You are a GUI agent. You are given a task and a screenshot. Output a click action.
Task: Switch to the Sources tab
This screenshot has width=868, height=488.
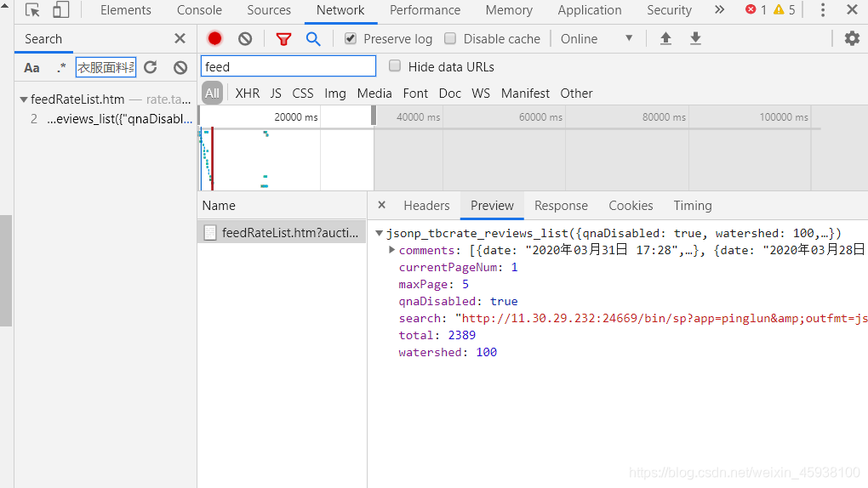[269, 10]
